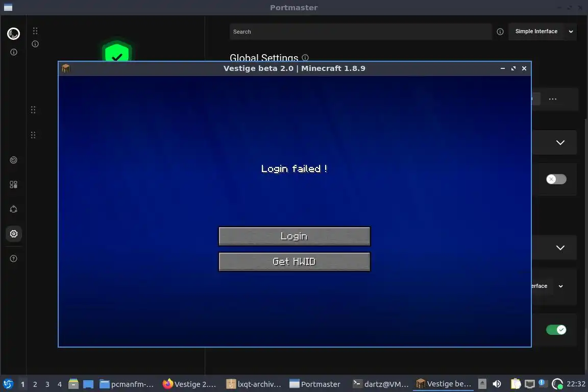Expand the lower chevron section in Portmaster settings

560,248
